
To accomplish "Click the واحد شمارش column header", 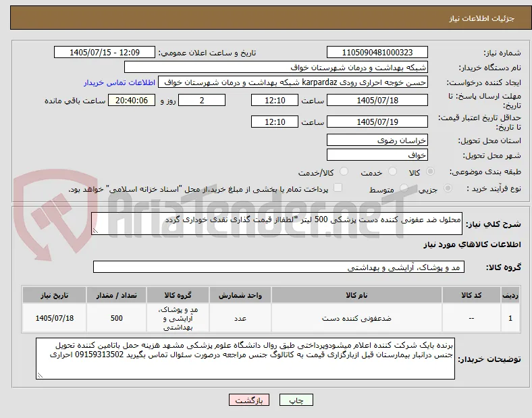I will (x=240, y=295).
